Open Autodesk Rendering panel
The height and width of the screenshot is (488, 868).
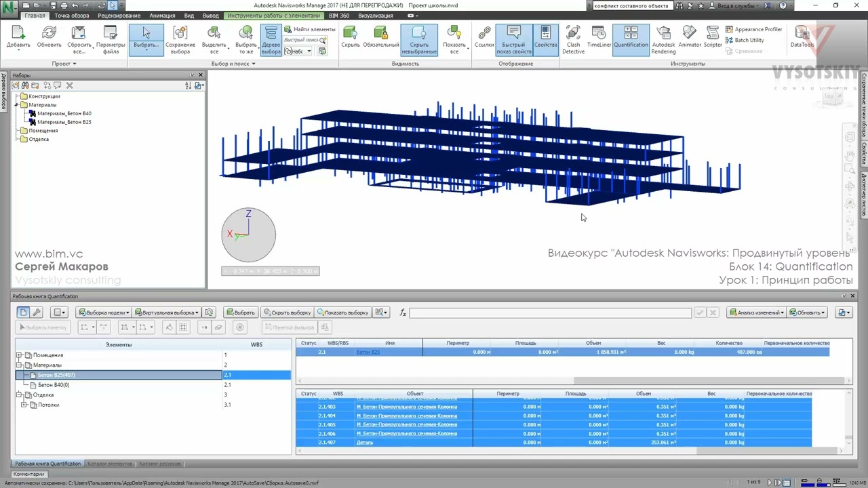click(x=663, y=39)
